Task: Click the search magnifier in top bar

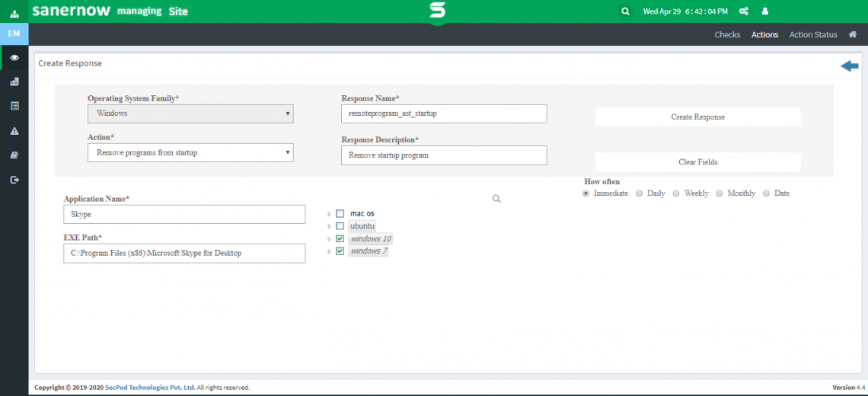Action: pyautogui.click(x=625, y=11)
